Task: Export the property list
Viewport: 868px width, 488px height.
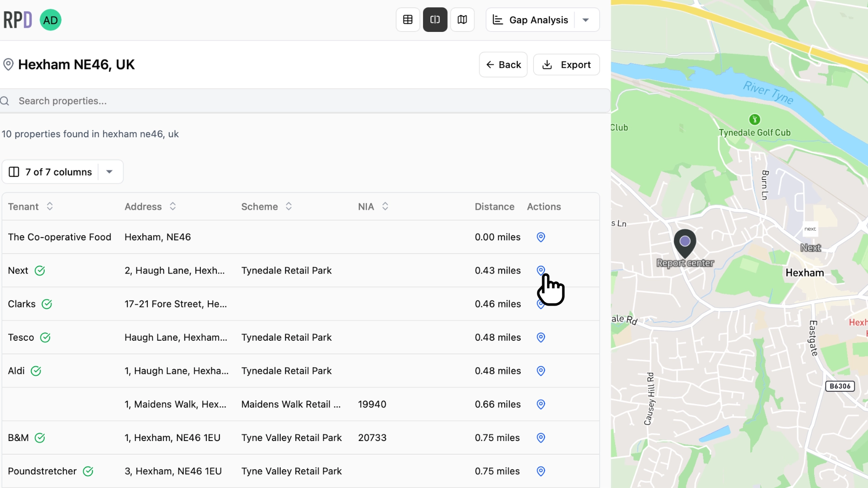Action: click(x=566, y=64)
